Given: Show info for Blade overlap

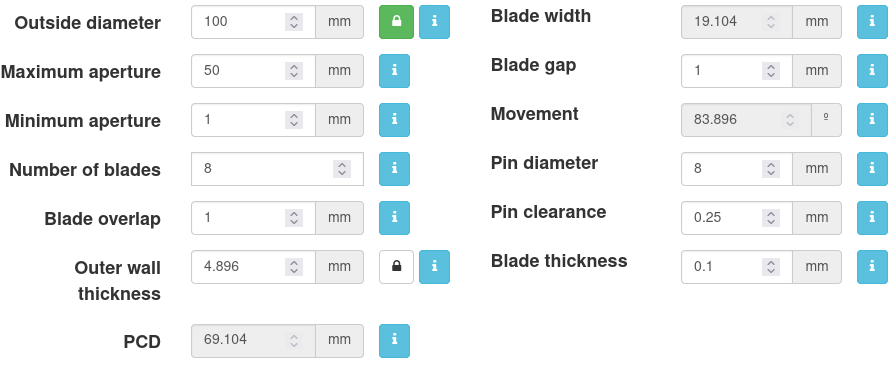Looking at the screenshot, I should click(x=394, y=218).
